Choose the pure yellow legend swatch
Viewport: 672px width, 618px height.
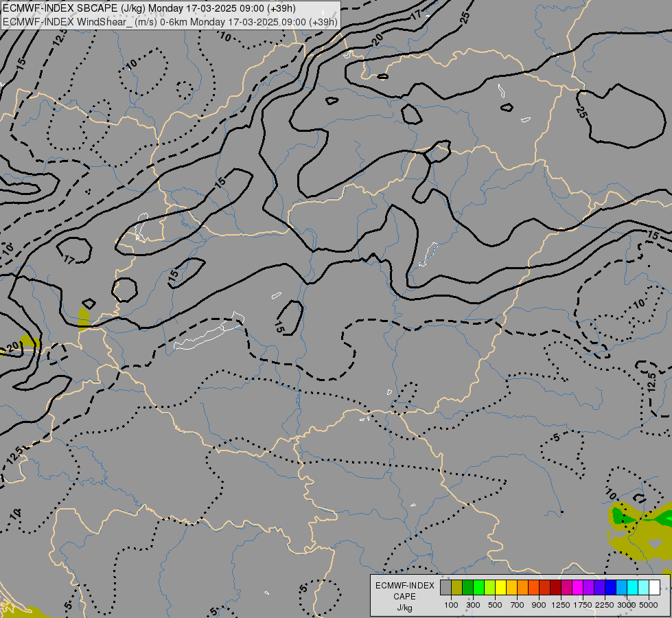pos(500,588)
